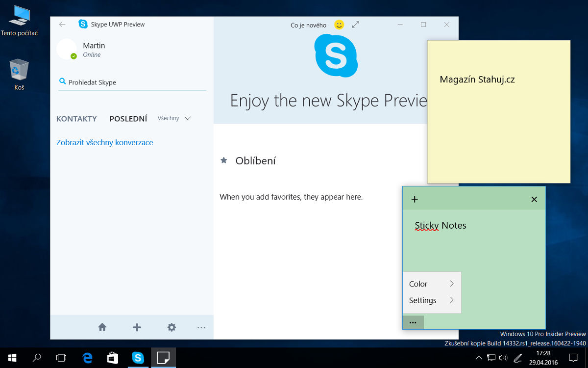
Task: Click the Co je nového link
Action: pyautogui.click(x=309, y=25)
